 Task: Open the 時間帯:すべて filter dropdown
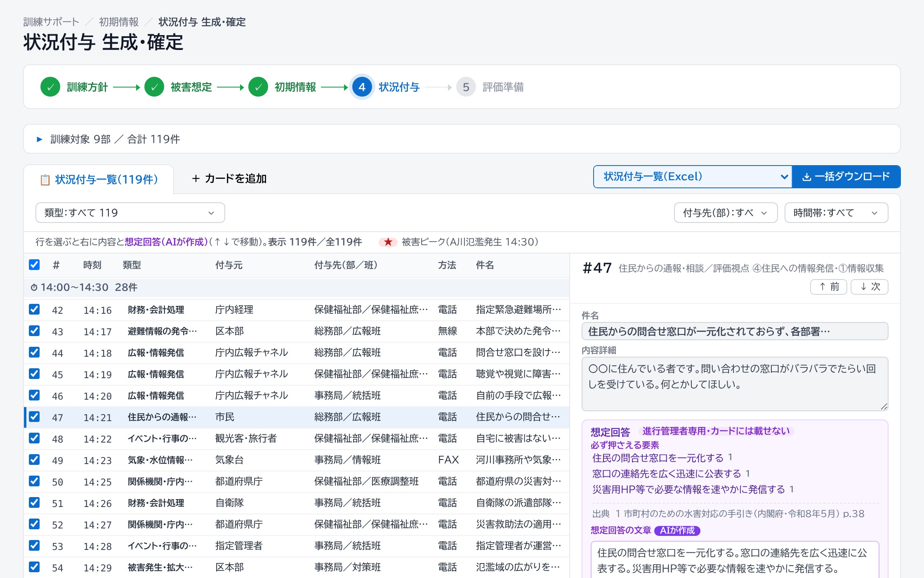pyautogui.click(x=836, y=213)
